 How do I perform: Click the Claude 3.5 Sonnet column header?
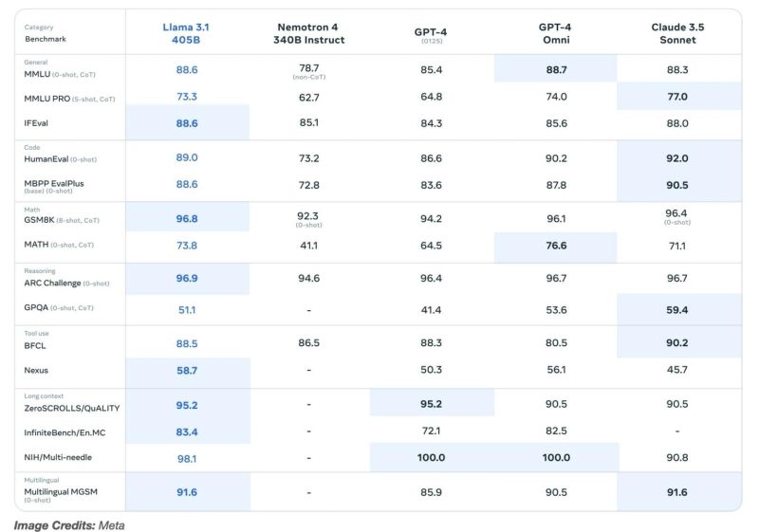point(677,33)
